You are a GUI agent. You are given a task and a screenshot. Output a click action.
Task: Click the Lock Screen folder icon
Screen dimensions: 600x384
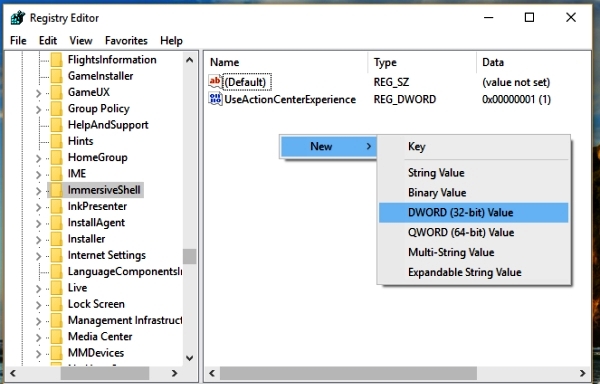coord(56,304)
